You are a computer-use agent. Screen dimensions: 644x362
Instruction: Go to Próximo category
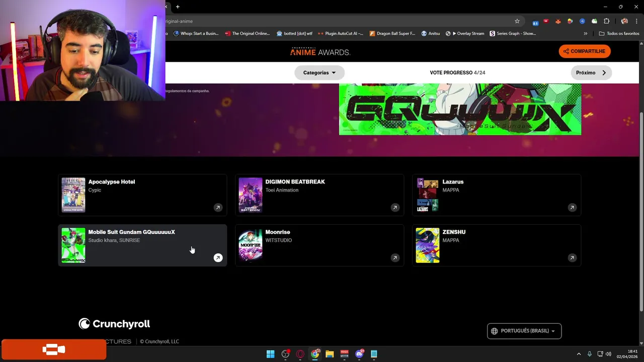click(591, 72)
